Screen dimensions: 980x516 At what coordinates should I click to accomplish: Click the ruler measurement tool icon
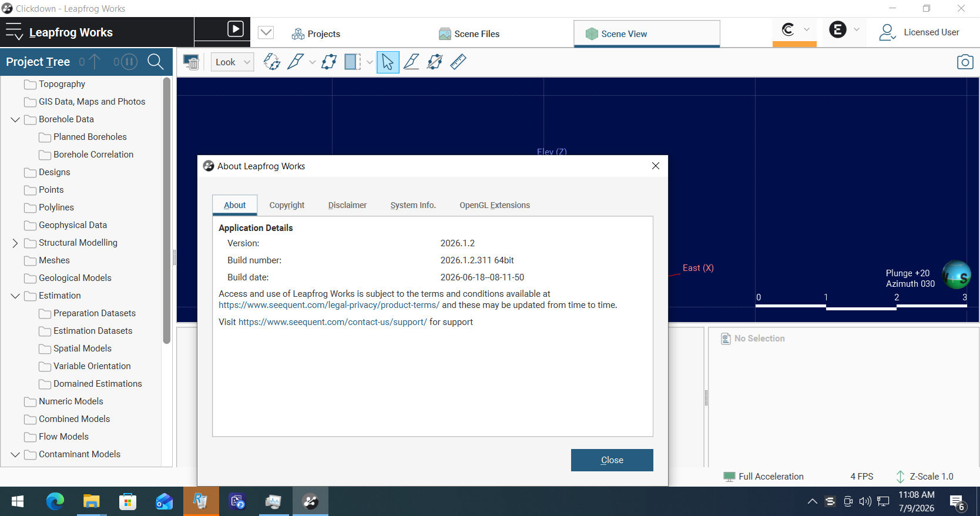click(458, 62)
